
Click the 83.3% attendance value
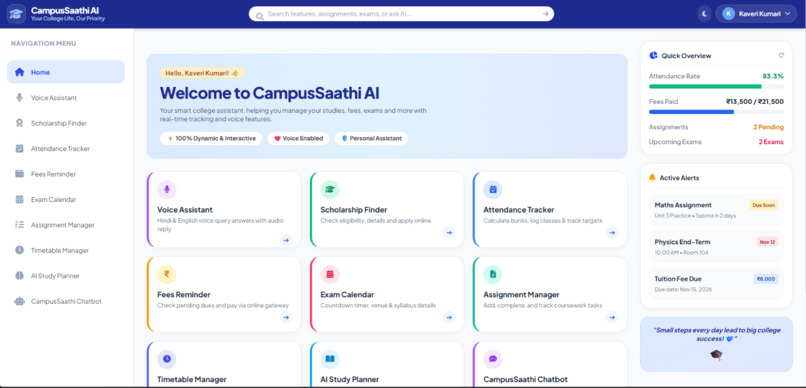click(773, 76)
